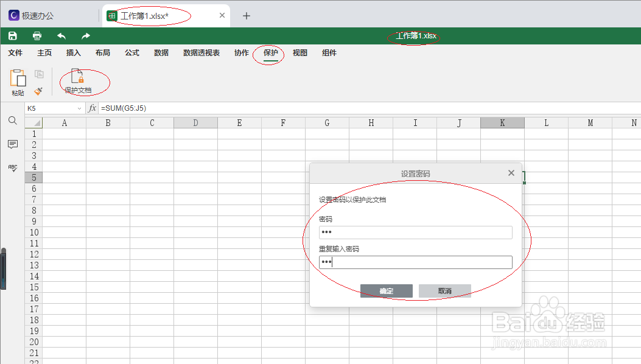Select column K by clicking its header
This screenshot has height=364, width=641.
pos(502,122)
